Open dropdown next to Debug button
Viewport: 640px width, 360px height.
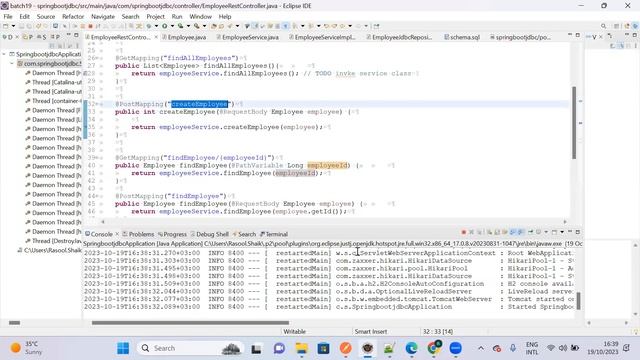tap(156, 26)
